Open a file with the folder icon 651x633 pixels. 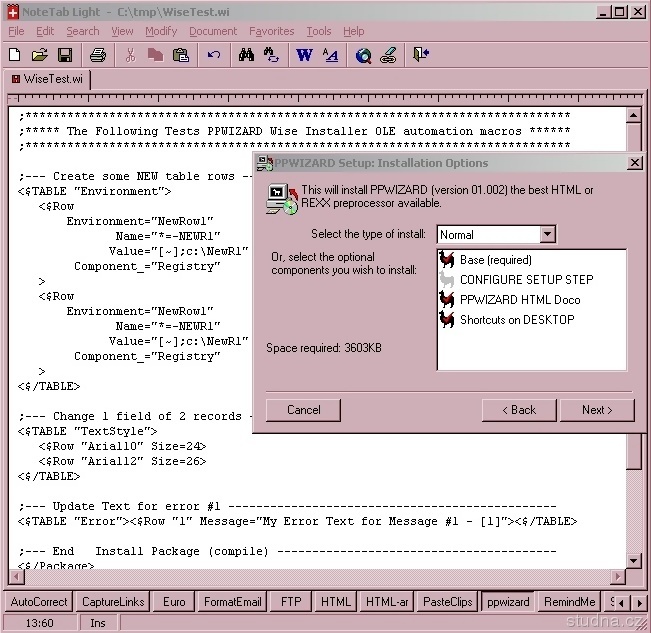(40, 55)
